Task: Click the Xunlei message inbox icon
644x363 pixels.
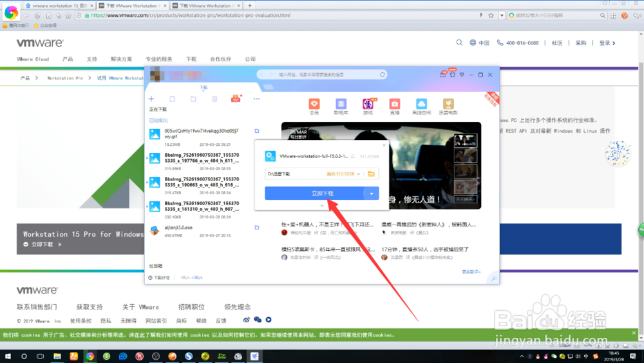Action: coord(443,74)
